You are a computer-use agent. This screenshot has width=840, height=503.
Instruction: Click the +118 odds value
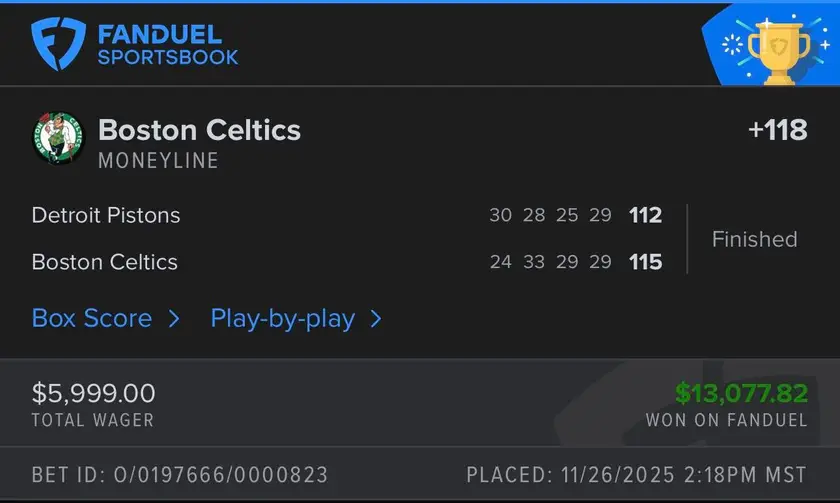pos(777,131)
